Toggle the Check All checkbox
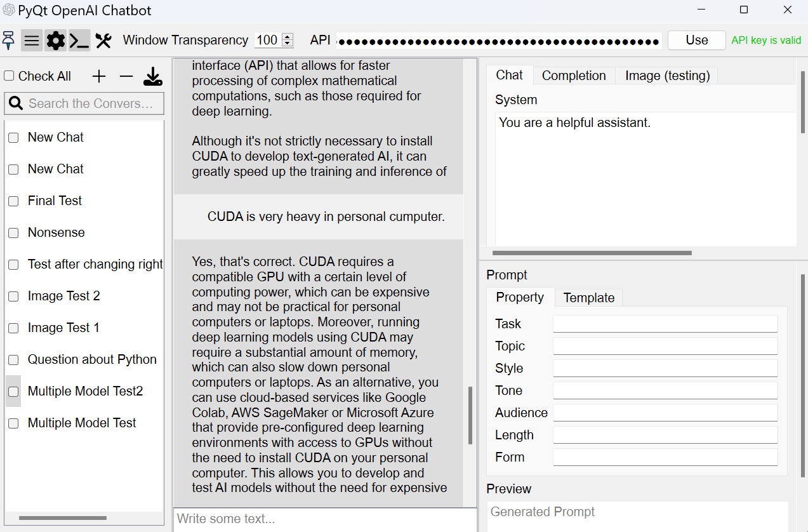 tap(9, 76)
